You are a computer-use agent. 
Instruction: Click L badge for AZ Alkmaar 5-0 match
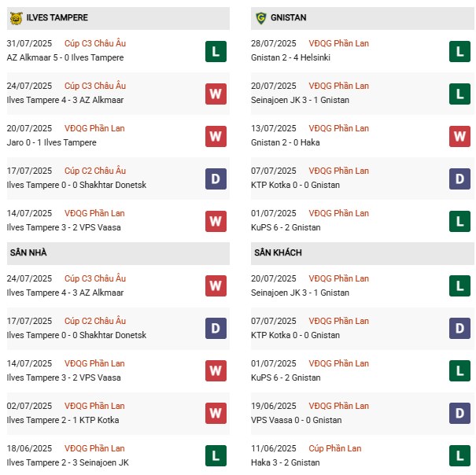point(216,52)
